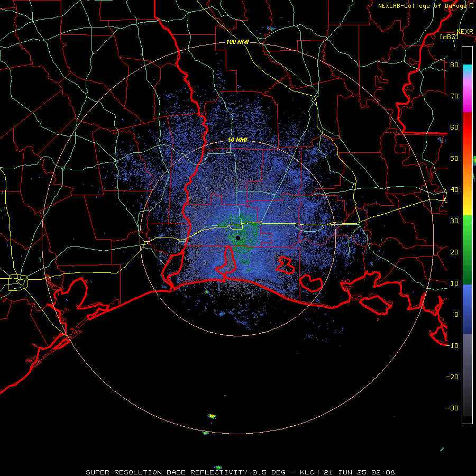Click the 100 NMI range ring label
This screenshot has height=476, width=476.
pos(237,42)
